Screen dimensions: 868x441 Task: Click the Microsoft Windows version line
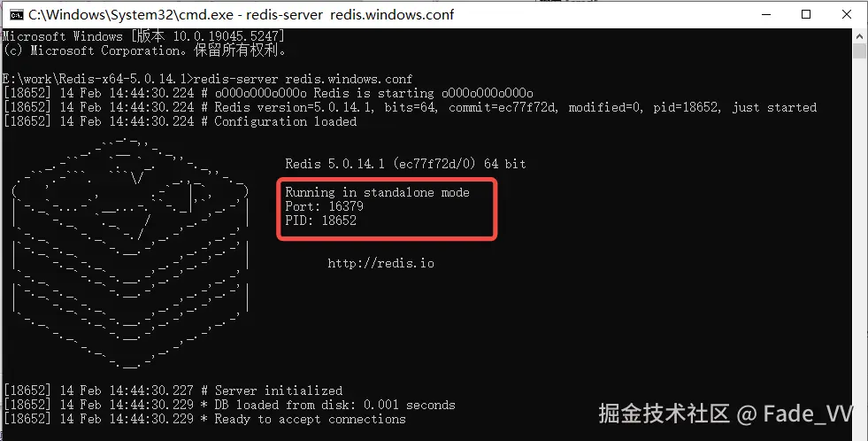(x=144, y=36)
